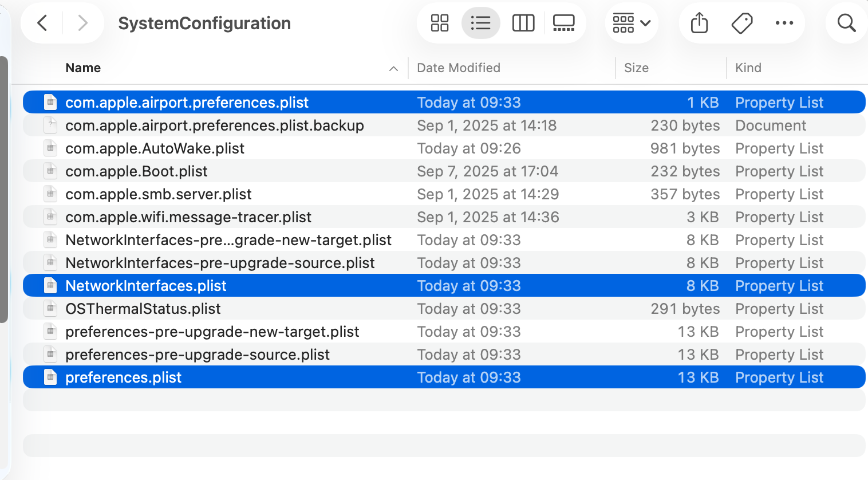Go back to the previous folder
Viewport: 868px width, 480px height.
point(42,23)
